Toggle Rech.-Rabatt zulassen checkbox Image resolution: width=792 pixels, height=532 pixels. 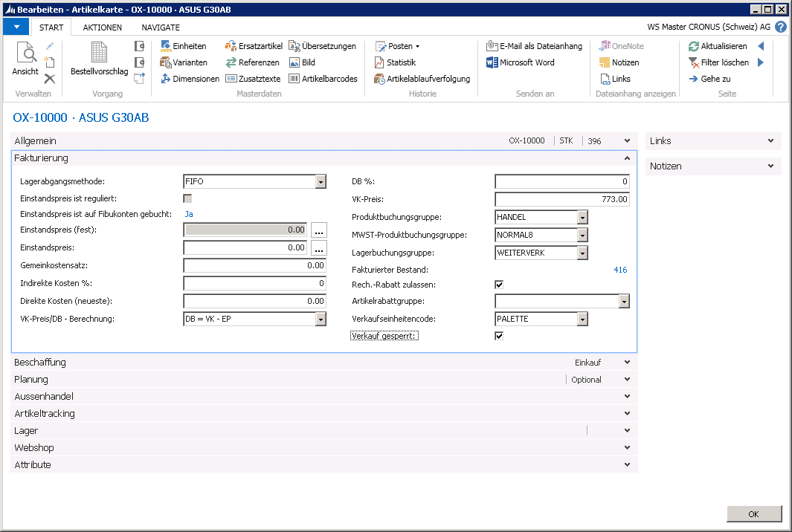[499, 285]
